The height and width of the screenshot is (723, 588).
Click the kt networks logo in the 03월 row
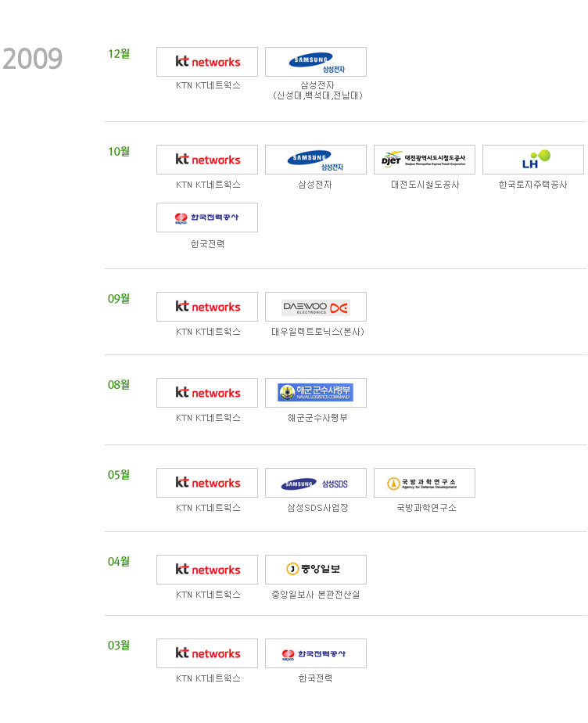tap(207, 653)
